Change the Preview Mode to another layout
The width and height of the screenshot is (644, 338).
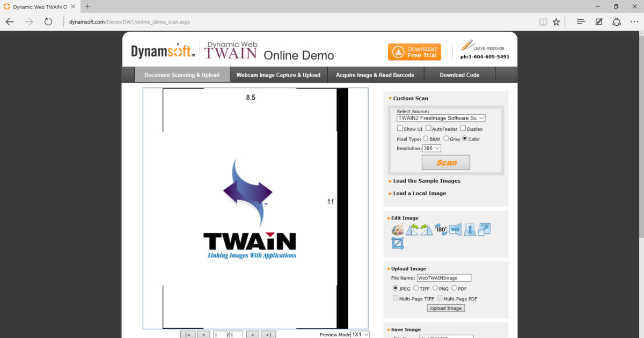361,334
